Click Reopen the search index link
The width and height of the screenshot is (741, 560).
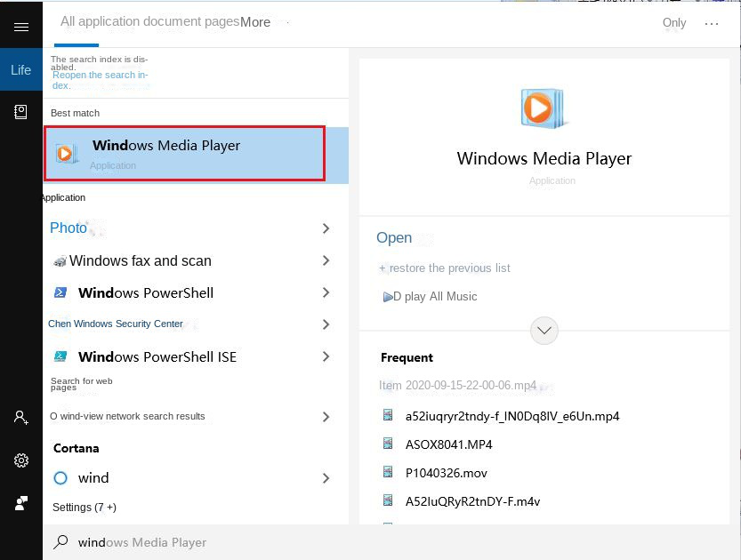[x=100, y=80]
